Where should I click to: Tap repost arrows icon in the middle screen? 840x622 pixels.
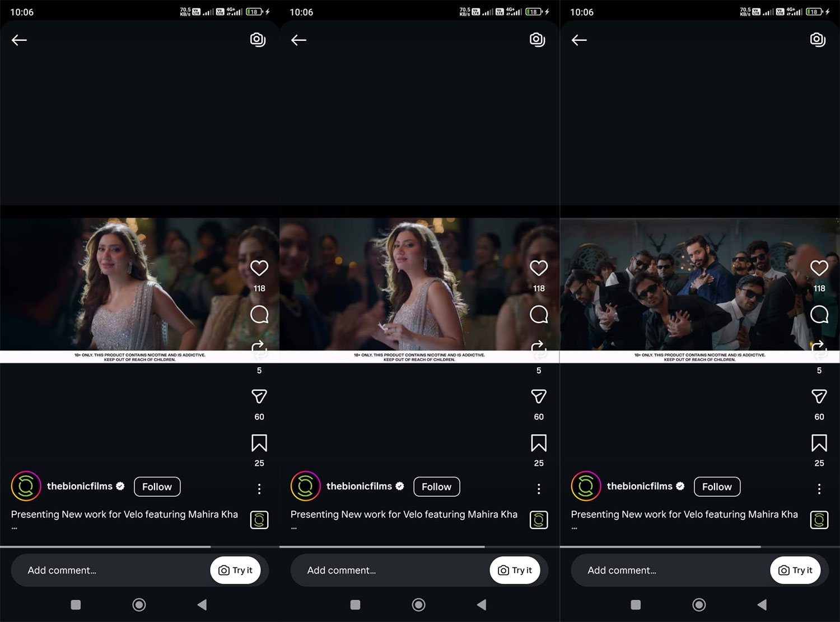[x=539, y=349]
